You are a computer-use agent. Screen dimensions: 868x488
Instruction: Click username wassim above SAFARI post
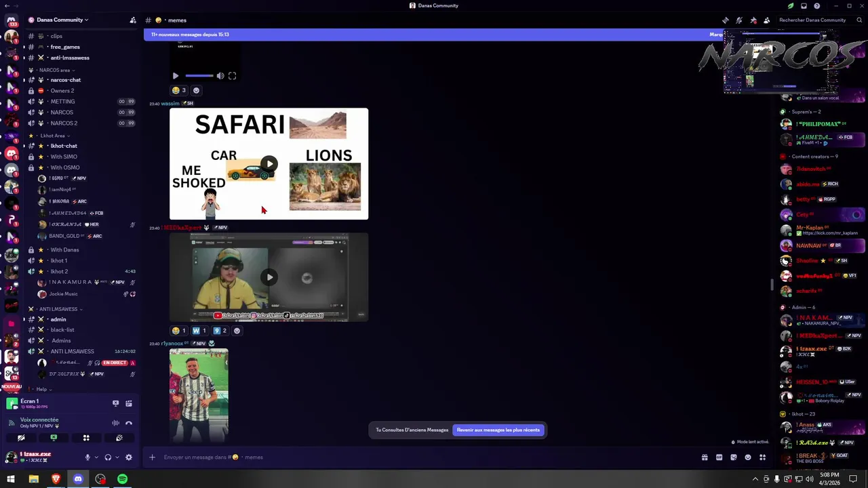pyautogui.click(x=170, y=104)
